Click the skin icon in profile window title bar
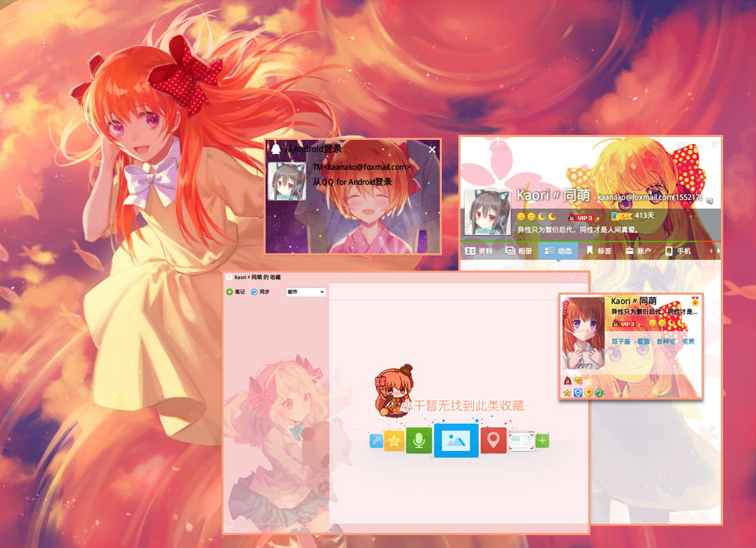Screen dimensions: 756x548 click(x=681, y=144)
